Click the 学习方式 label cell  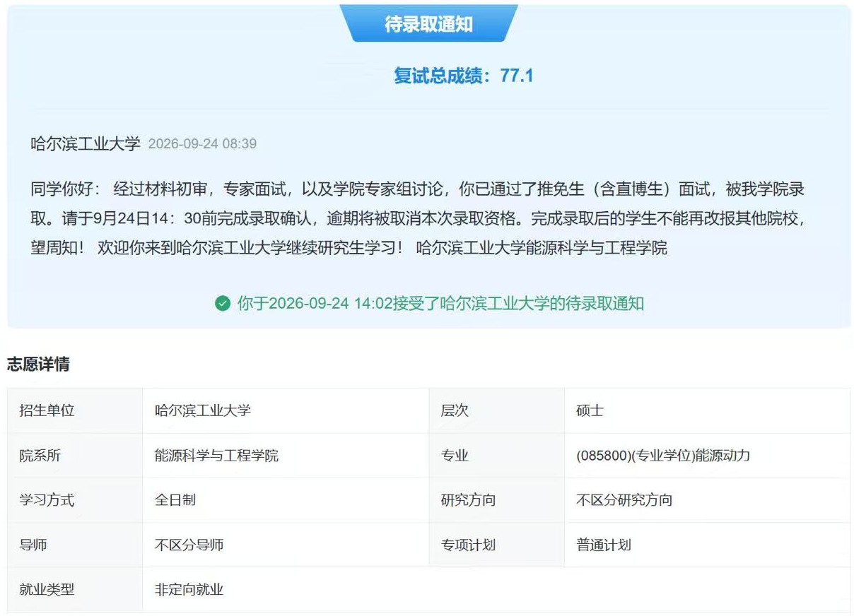75,500
